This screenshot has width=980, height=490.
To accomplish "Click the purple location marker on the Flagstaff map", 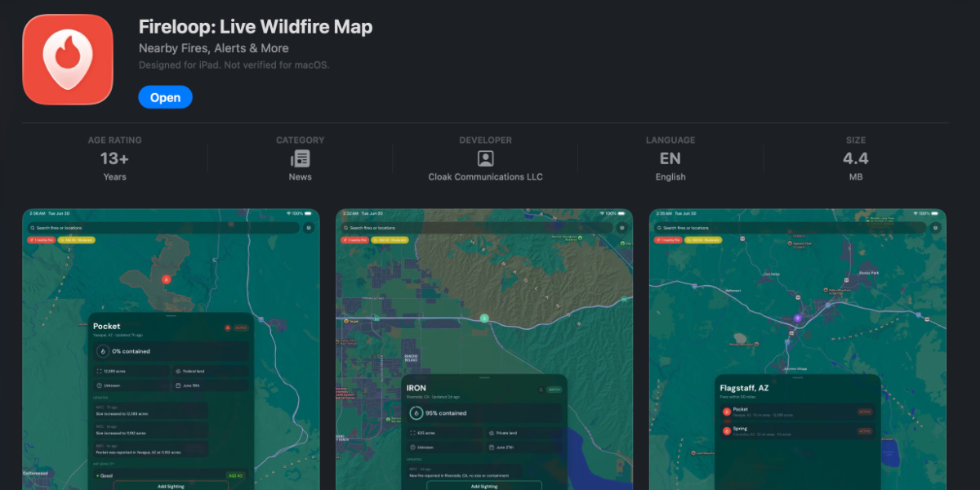I will 798,318.
